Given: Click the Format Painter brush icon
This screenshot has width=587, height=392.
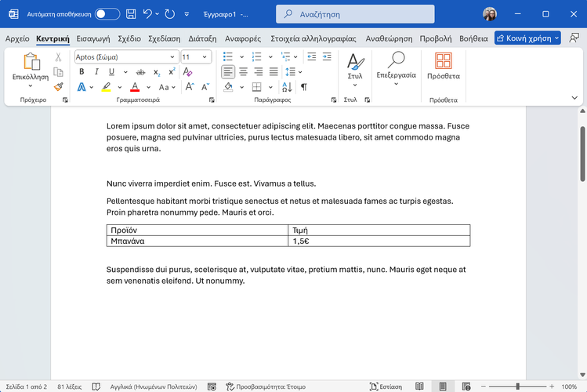Looking at the screenshot, I should click(x=58, y=87).
